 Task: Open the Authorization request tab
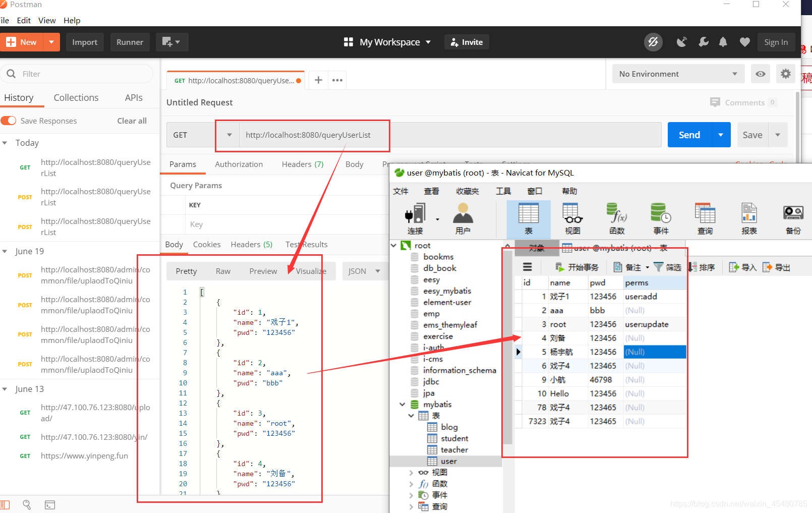coord(239,164)
